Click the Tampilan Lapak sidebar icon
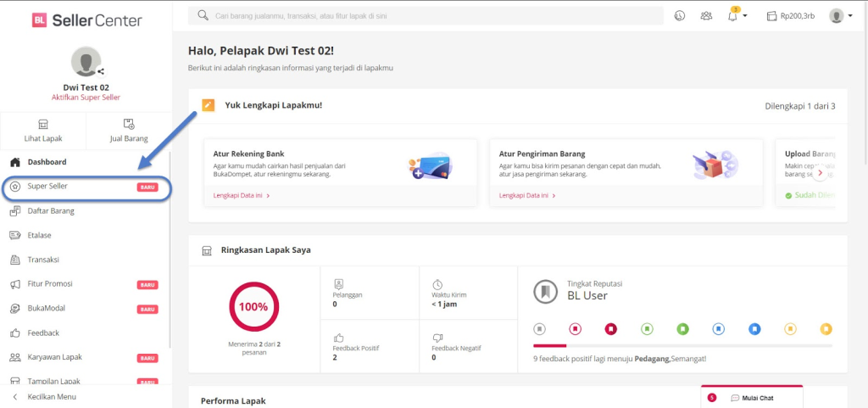The image size is (868, 408). (15, 382)
